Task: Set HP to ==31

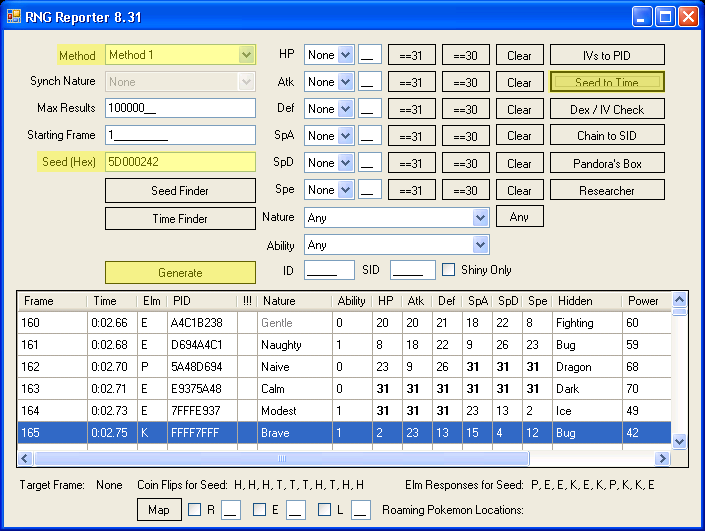Action: point(411,56)
